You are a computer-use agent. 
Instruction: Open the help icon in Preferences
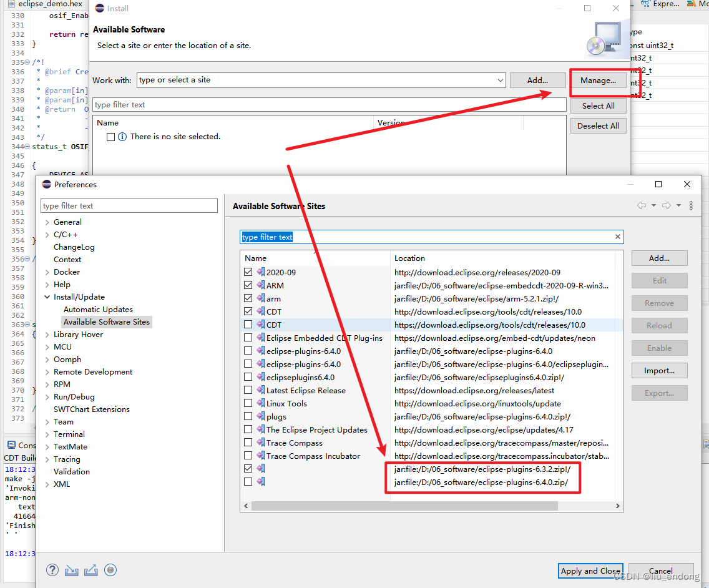click(x=52, y=570)
